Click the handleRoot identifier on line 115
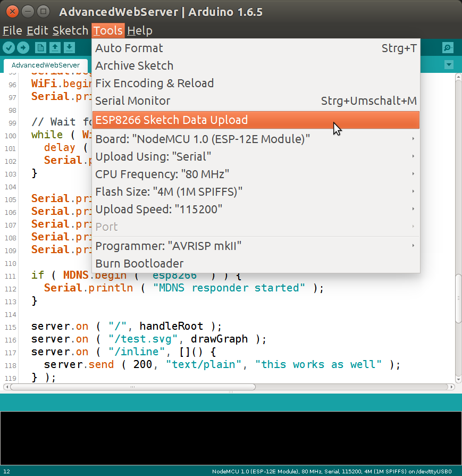The width and height of the screenshot is (462, 476). 171,326
